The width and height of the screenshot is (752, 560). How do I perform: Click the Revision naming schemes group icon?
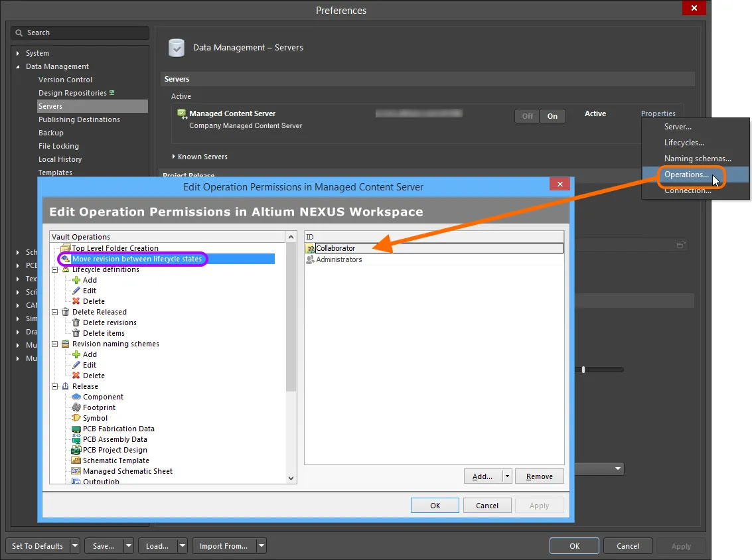(x=66, y=344)
